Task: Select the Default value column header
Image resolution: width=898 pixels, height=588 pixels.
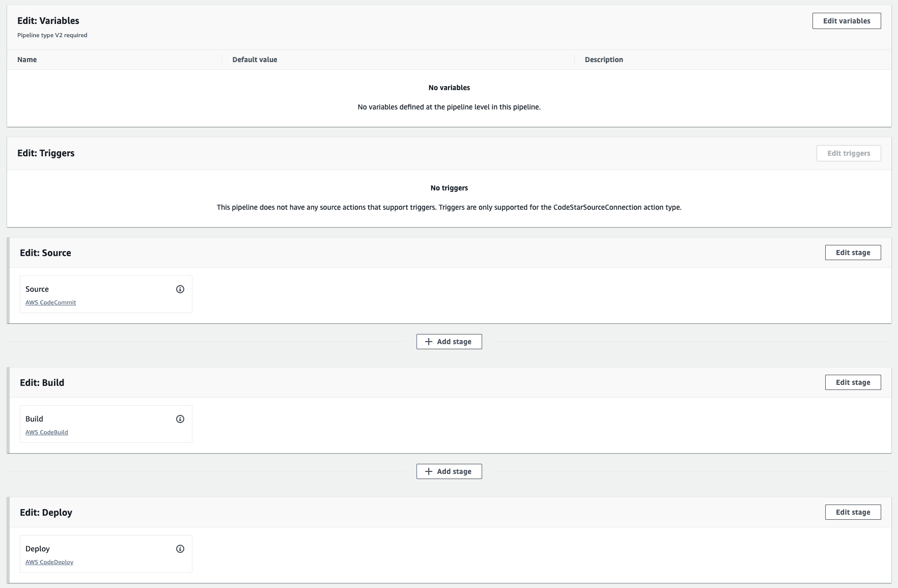Action: click(255, 60)
